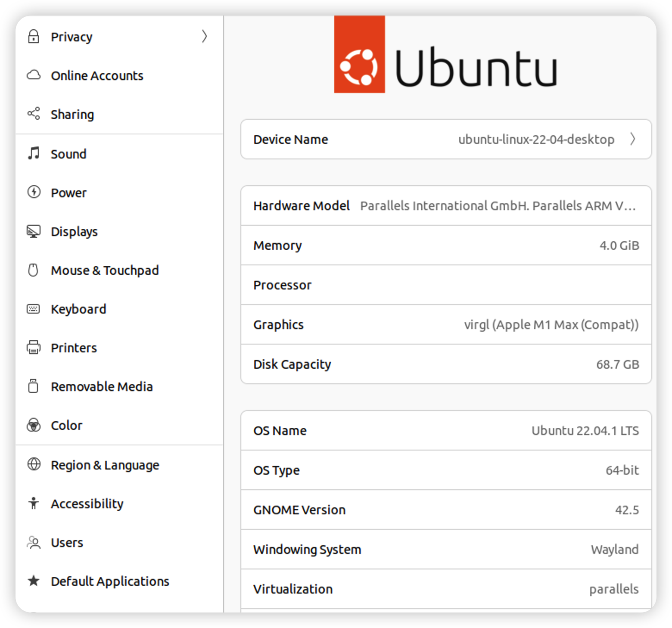This screenshot has height=628, width=672.
Task: Click the mouse icon for Mouse & Touchpad
Action: 34,270
